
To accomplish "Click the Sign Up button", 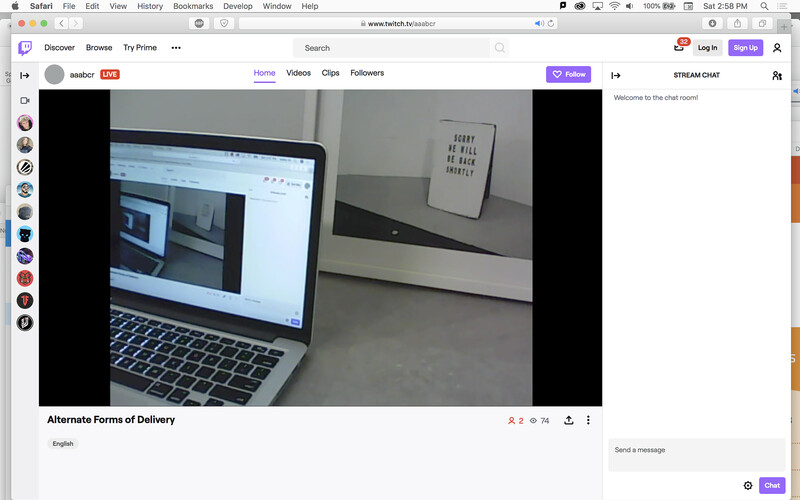I will coord(744,48).
